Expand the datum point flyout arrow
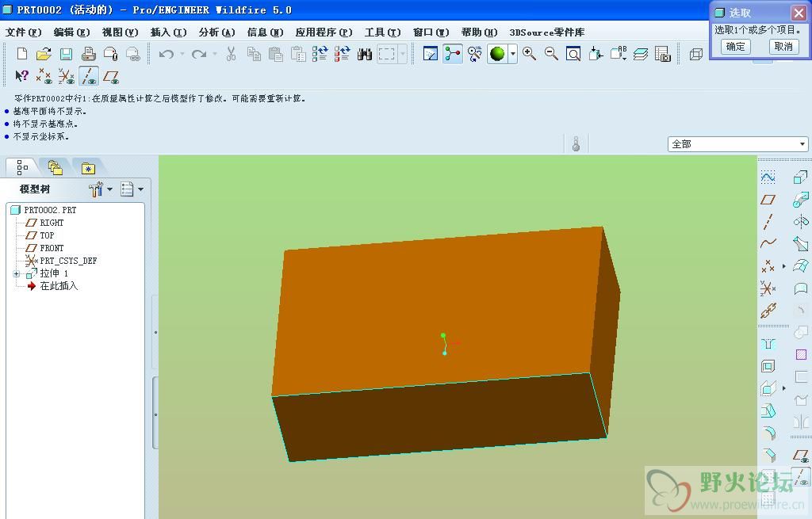812x519 pixels. pos(784,266)
